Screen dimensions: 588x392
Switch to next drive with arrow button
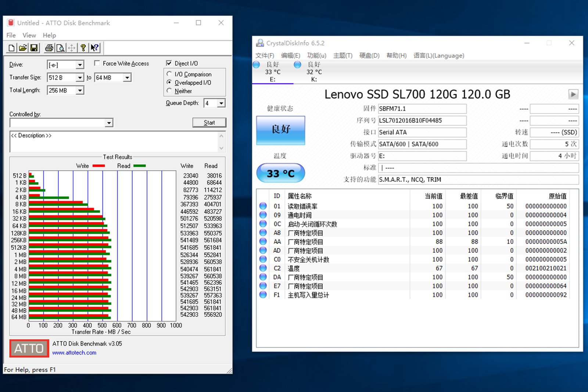tap(573, 94)
